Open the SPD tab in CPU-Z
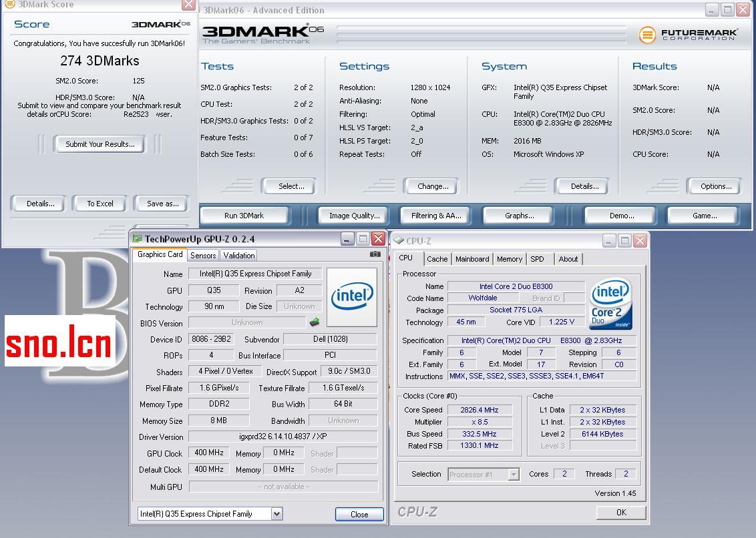This screenshot has width=756, height=538. [537, 259]
